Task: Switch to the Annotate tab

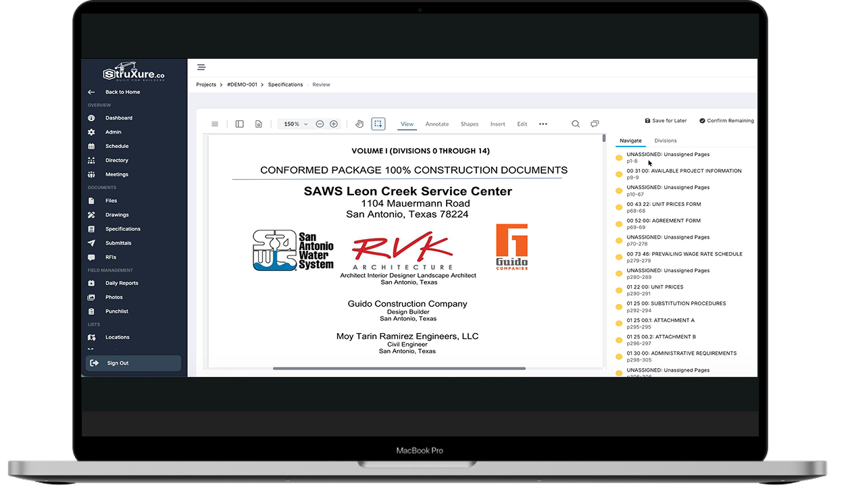Action: [x=437, y=124]
